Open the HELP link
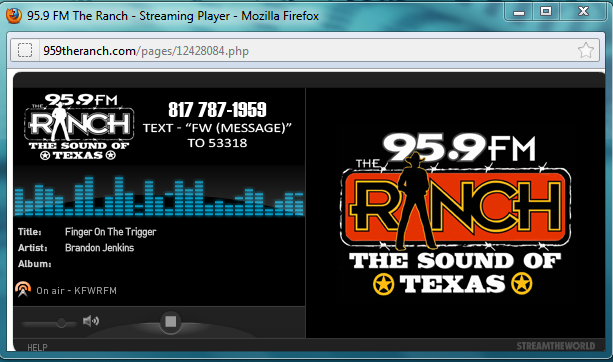The height and width of the screenshot is (362, 613). pyautogui.click(x=37, y=347)
